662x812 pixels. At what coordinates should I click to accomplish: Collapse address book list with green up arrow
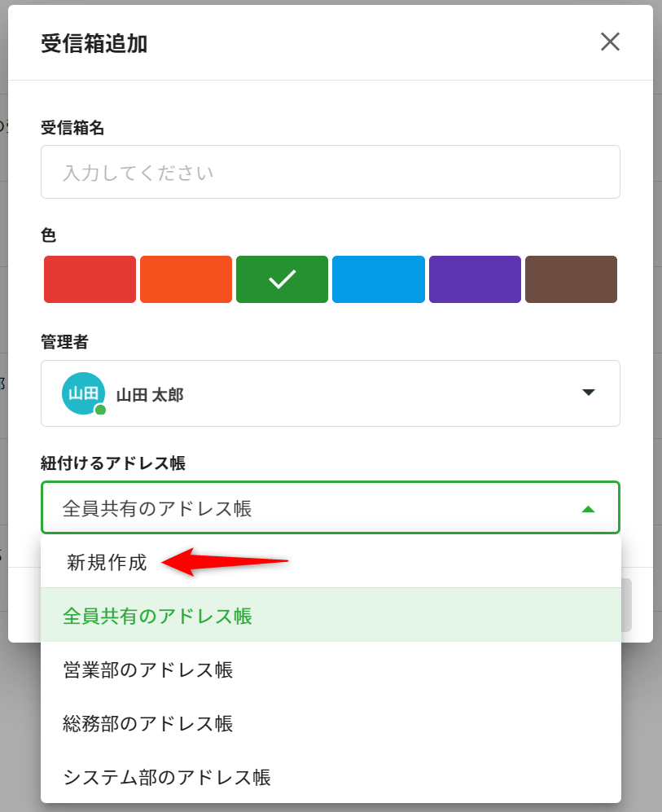click(x=589, y=509)
